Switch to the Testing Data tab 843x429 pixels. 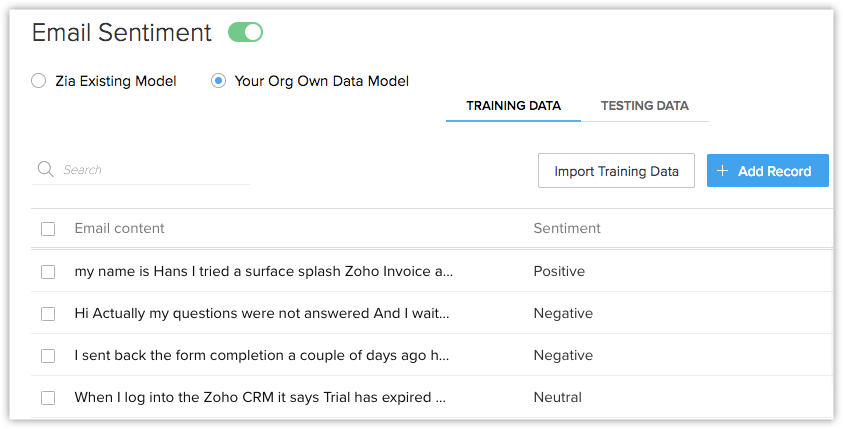645,106
